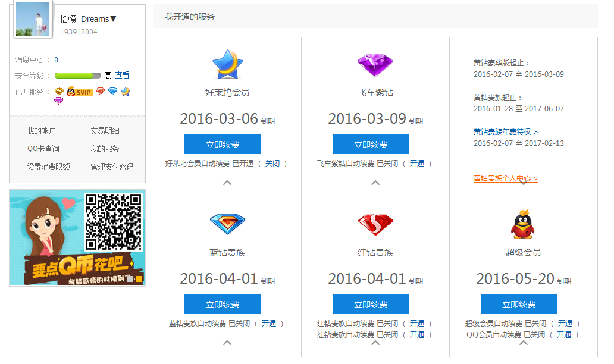614x364 pixels.
Task: Click the green security level progress bar
Action: pyautogui.click(x=77, y=76)
